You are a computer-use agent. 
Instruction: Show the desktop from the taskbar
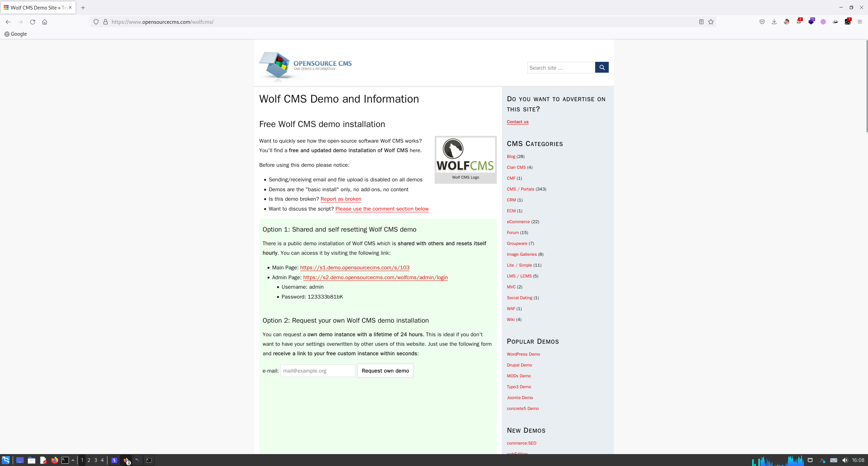click(20, 460)
